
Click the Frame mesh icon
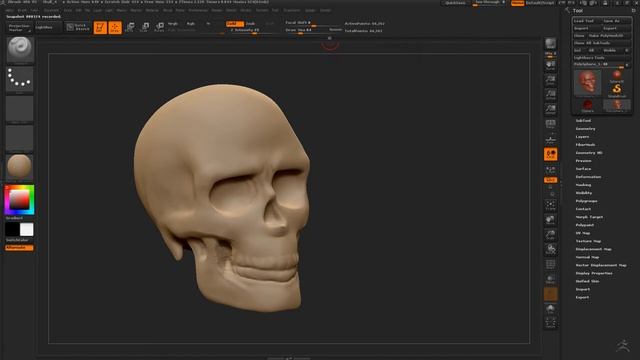(x=550, y=205)
